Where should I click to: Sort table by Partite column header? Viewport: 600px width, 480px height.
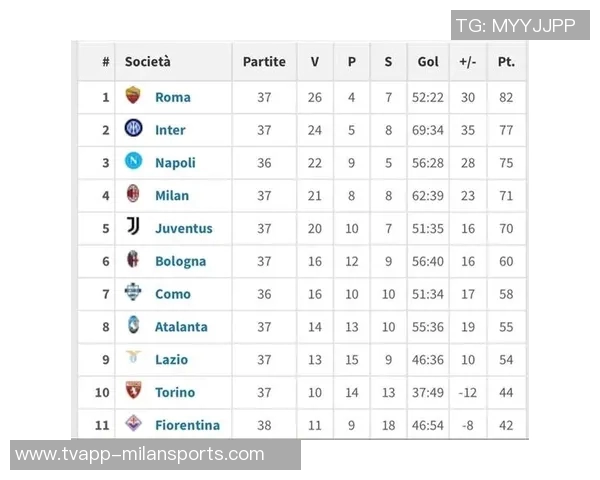264,61
